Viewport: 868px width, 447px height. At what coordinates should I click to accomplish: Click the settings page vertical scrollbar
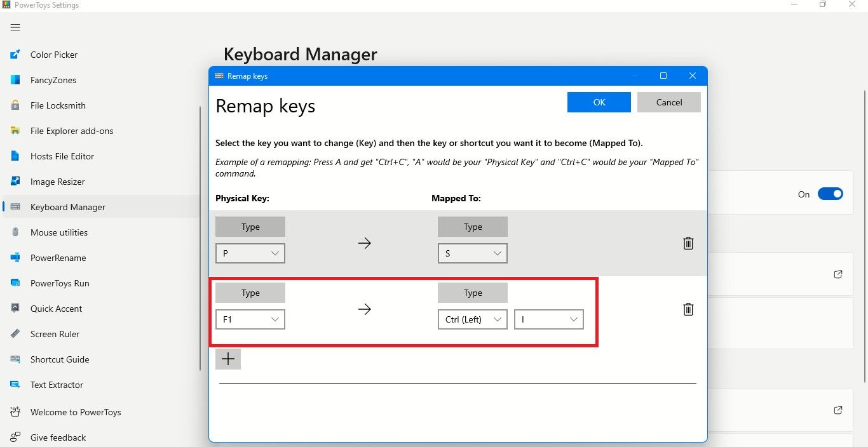[865, 235]
